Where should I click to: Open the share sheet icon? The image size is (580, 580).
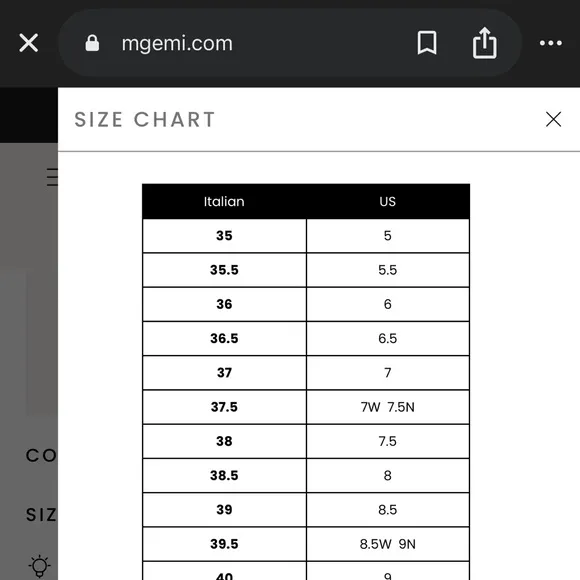click(x=485, y=43)
